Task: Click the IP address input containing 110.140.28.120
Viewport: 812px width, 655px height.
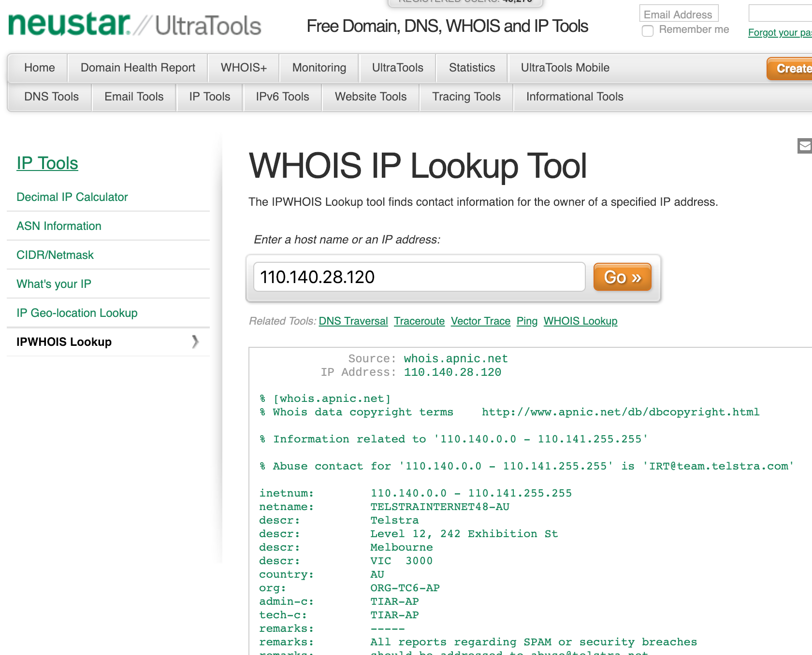Action: (x=420, y=277)
